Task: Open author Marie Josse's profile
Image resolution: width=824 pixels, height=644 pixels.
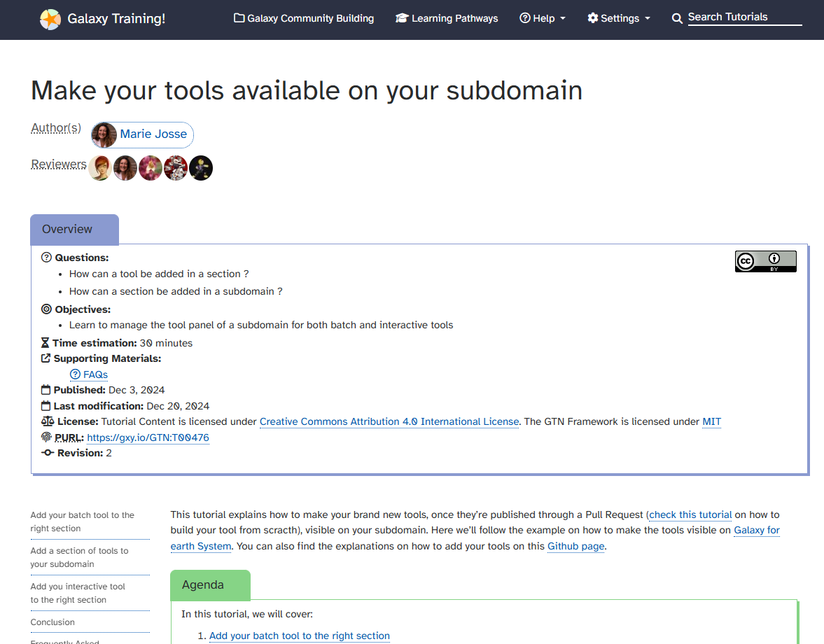Action: coord(153,134)
